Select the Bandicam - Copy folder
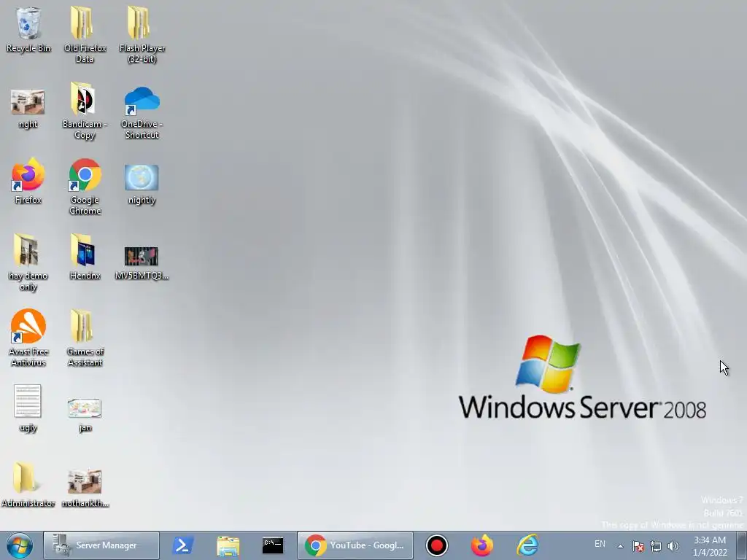 pyautogui.click(x=85, y=111)
